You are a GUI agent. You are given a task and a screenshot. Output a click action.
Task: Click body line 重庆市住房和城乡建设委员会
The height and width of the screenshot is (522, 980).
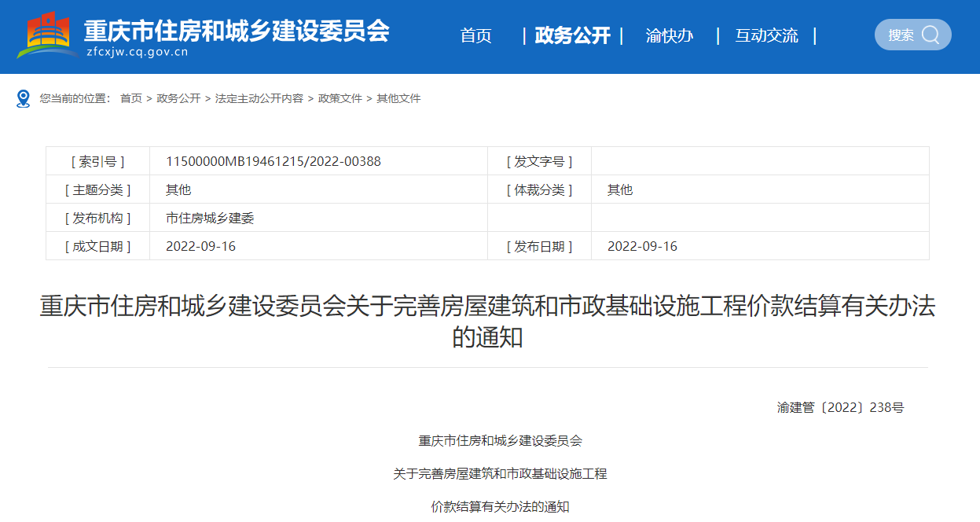501,440
